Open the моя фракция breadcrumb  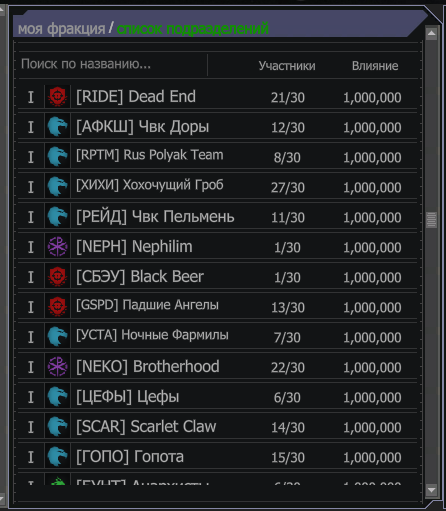pyautogui.click(x=62, y=29)
